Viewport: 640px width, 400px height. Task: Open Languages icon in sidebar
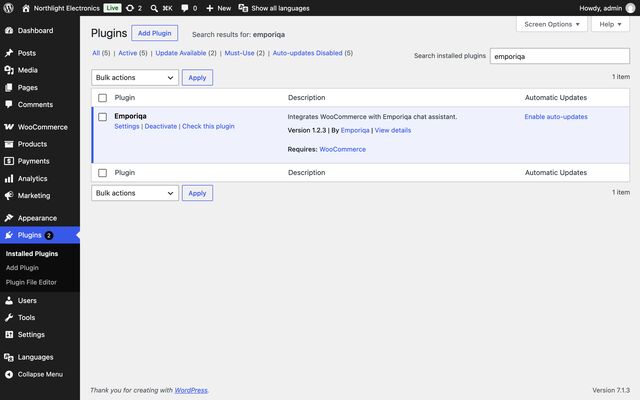tap(9, 357)
